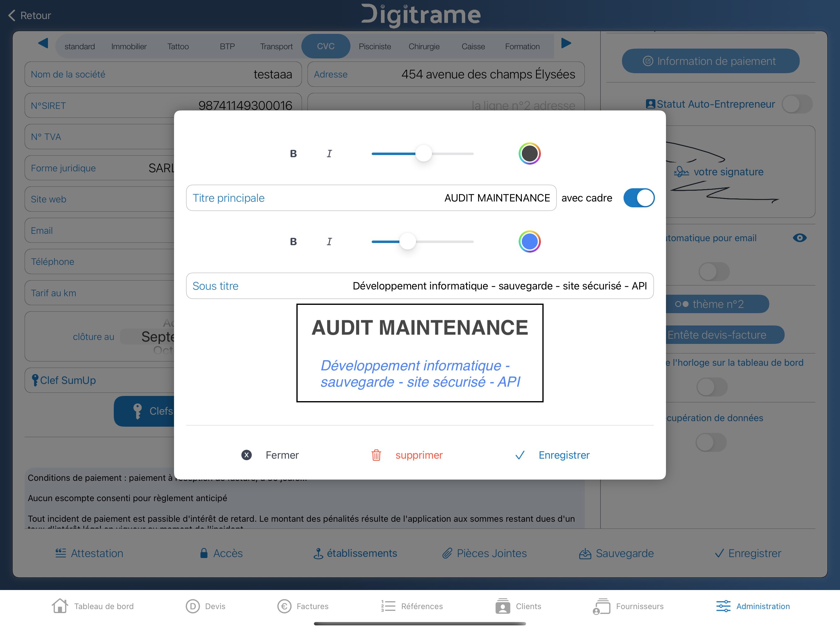Select the Transport category tab

click(276, 46)
